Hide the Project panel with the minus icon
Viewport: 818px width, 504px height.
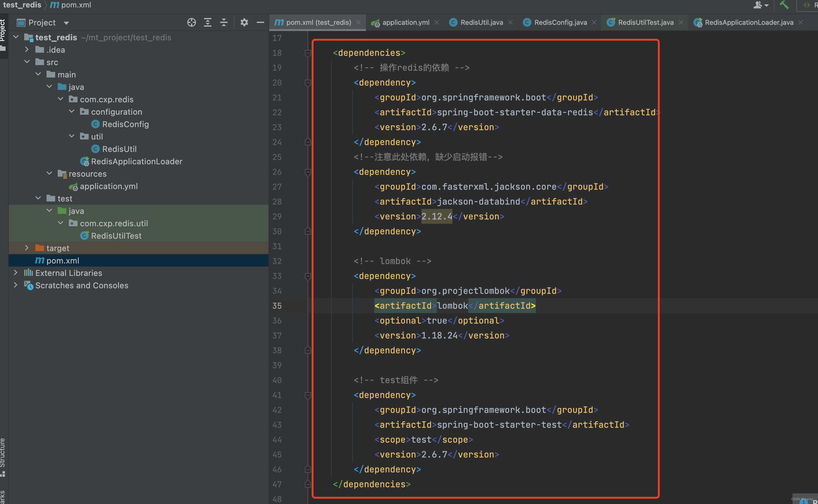pyautogui.click(x=260, y=22)
